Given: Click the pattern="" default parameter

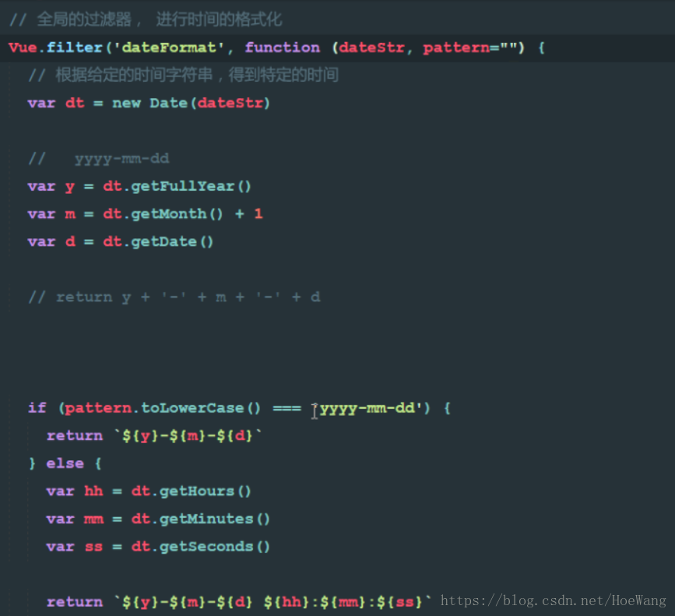Looking at the screenshot, I should pyautogui.click(x=469, y=48).
